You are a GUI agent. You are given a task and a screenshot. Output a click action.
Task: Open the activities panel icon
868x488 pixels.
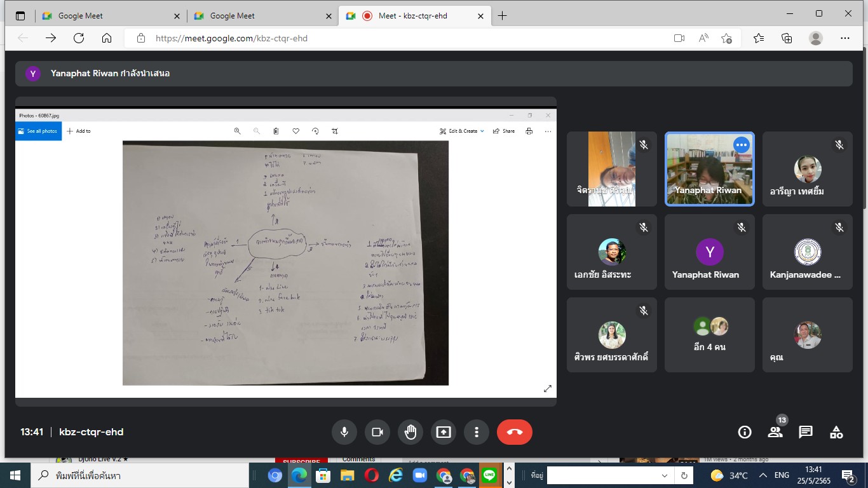point(836,432)
